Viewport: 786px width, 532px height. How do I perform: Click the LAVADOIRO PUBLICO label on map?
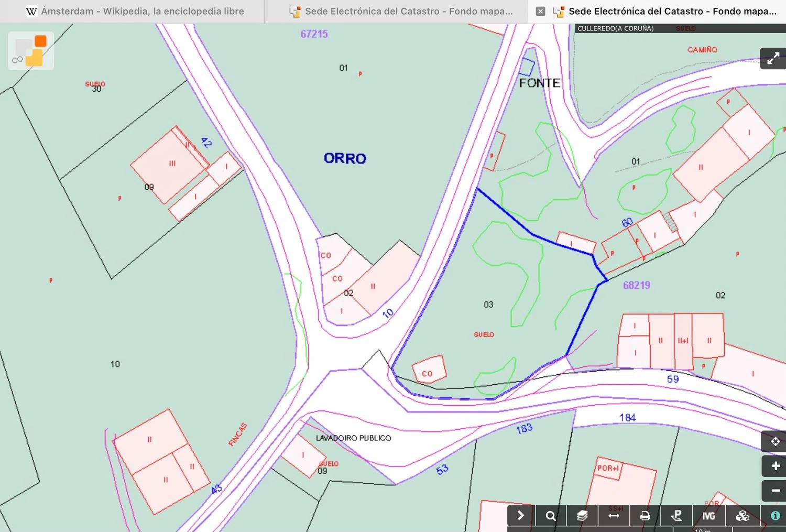pyautogui.click(x=353, y=438)
